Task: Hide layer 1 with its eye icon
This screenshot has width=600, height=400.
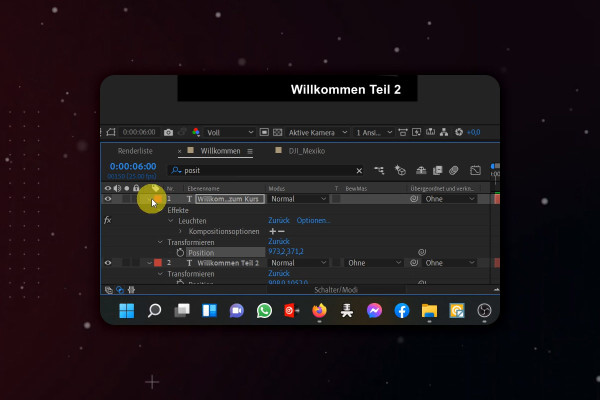Action: click(108, 199)
